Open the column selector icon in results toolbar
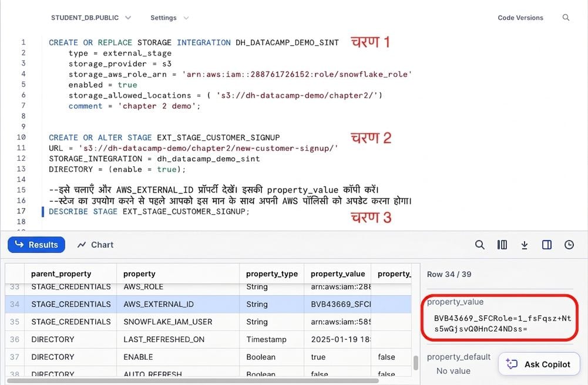The width and height of the screenshot is (588, 385). pyautogui.click(x=502, y=245)
